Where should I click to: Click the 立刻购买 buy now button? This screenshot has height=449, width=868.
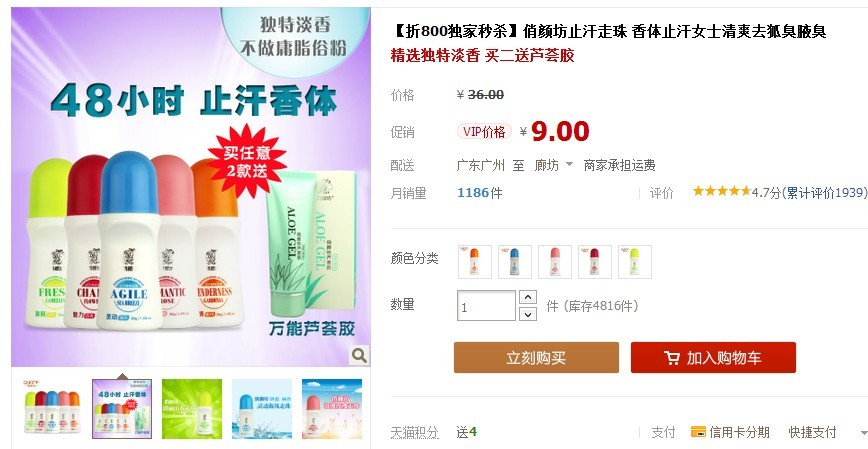tap(536, 358)
